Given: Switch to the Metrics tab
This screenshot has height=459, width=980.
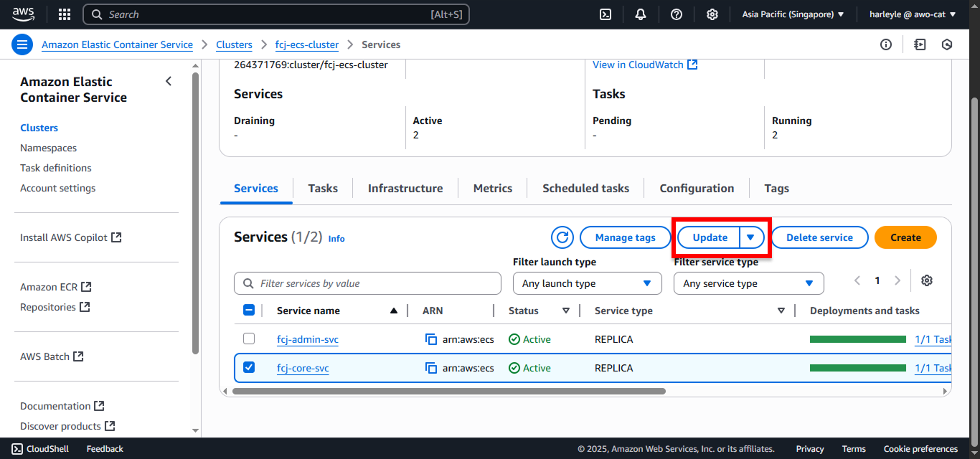Looking at the screenshot, I should [493, 189].
